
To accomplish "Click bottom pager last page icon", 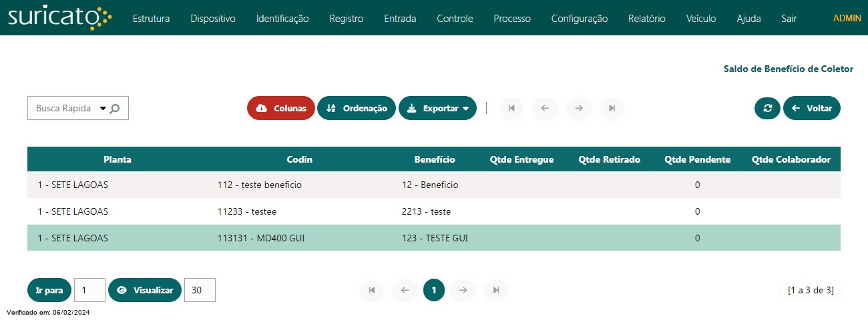I will (496, 290).
